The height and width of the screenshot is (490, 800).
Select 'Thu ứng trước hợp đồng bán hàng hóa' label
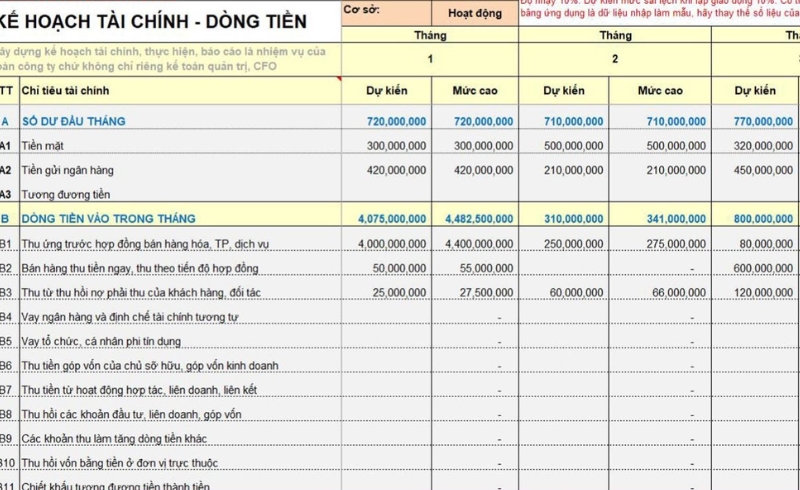pos(145,244)
